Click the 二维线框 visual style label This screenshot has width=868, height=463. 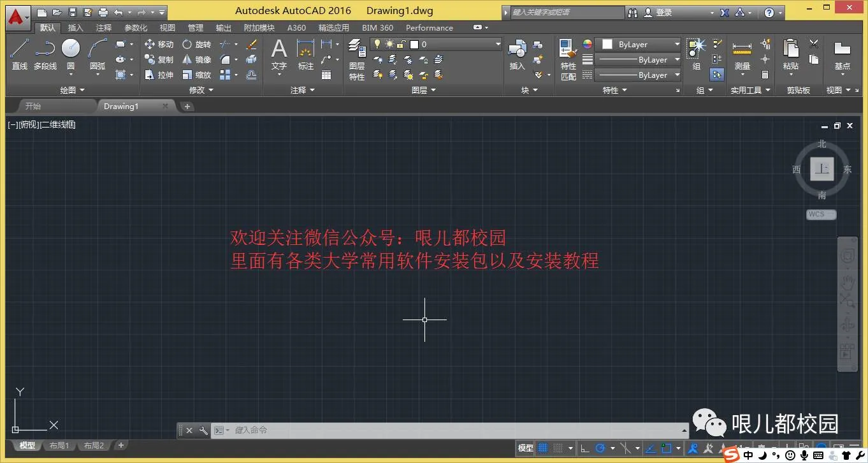pos(58,125)
